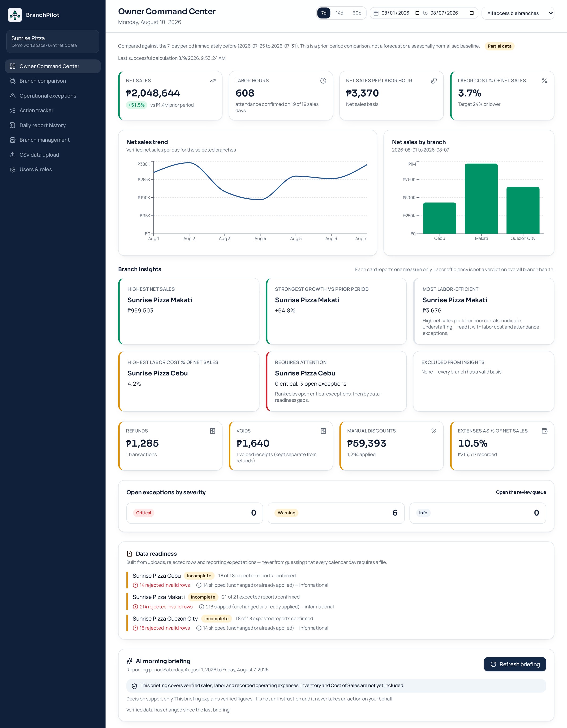567x728 pixels.
Task: Select the 7d period toggle
Action: point(323,13)
